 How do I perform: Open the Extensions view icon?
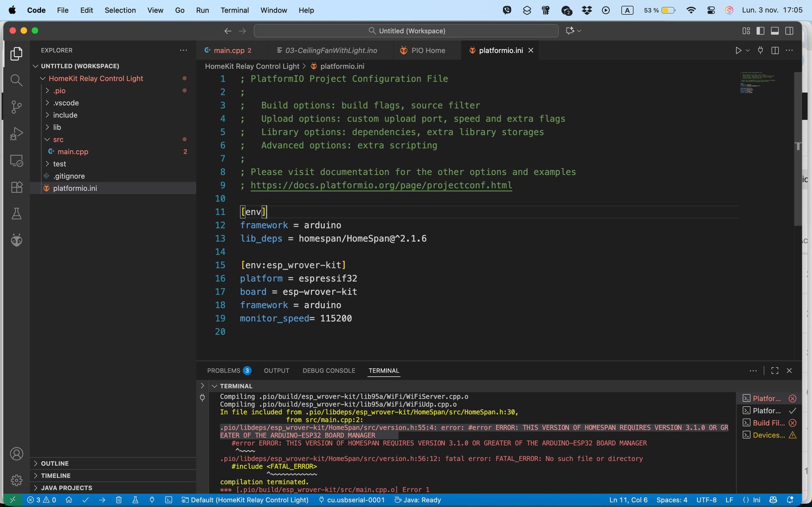pos(16,187)
